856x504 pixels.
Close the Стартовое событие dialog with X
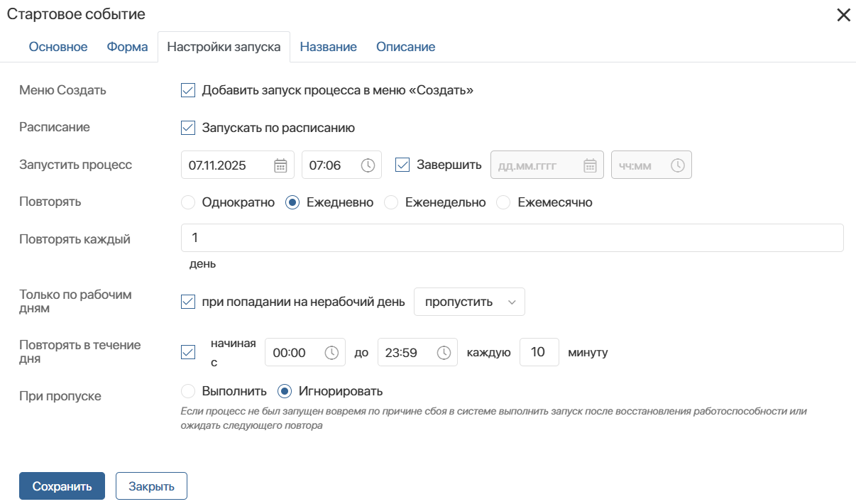pos(843,15)
